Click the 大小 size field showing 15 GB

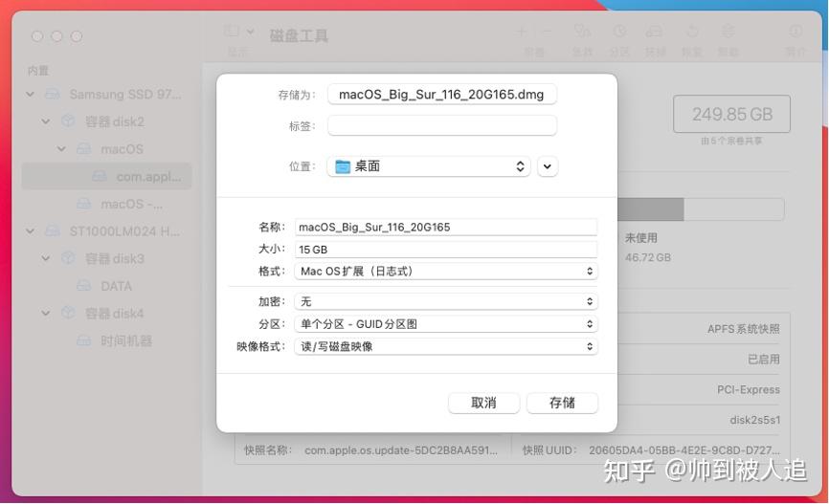[x=446, y=250]
